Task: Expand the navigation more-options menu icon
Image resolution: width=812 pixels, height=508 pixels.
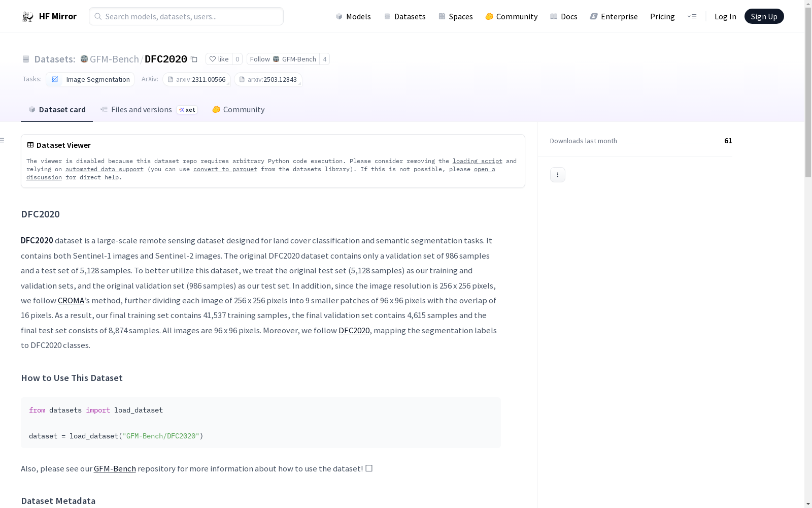Action: 692,16
